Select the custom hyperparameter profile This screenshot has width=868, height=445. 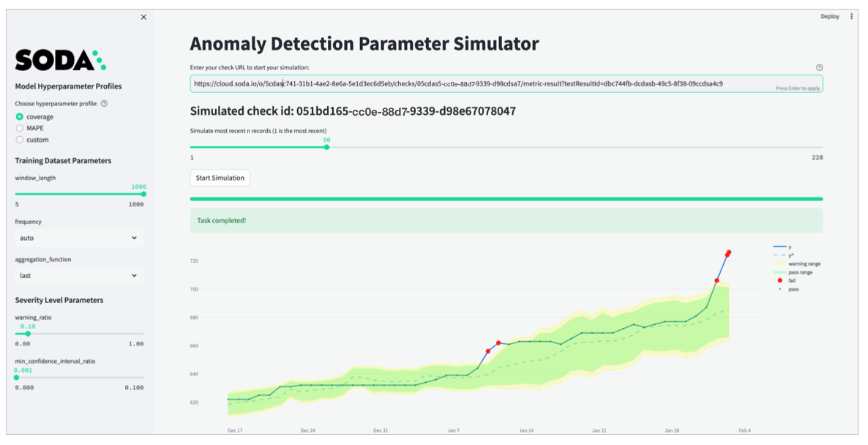click(20, 140)
